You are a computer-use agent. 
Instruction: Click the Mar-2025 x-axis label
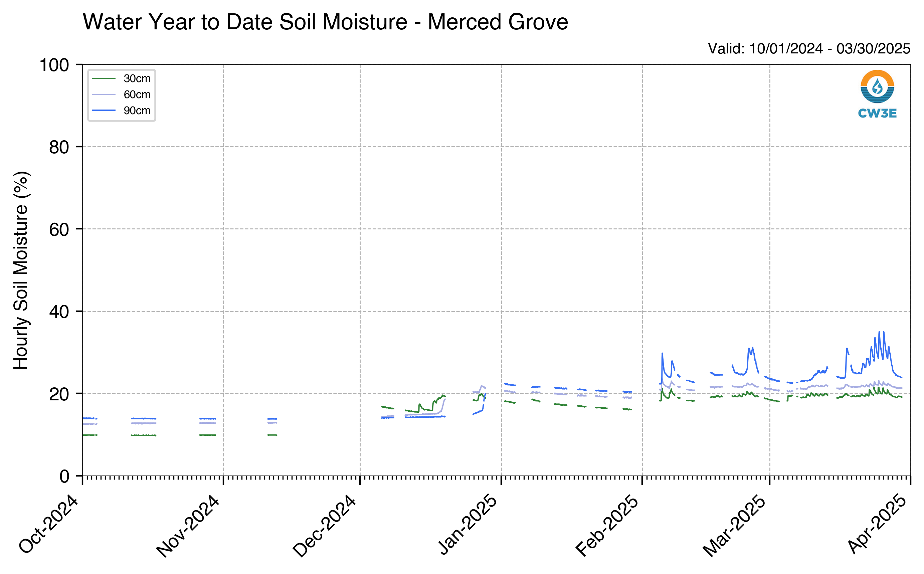[734, 526]
